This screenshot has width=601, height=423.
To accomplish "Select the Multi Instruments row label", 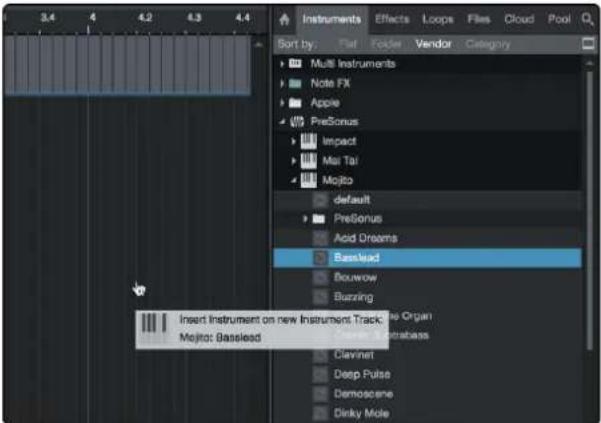I will click(353, 64).
